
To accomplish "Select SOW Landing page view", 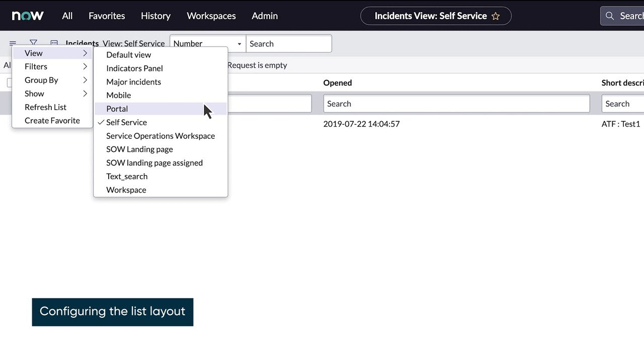I will (x=160, y=149).
